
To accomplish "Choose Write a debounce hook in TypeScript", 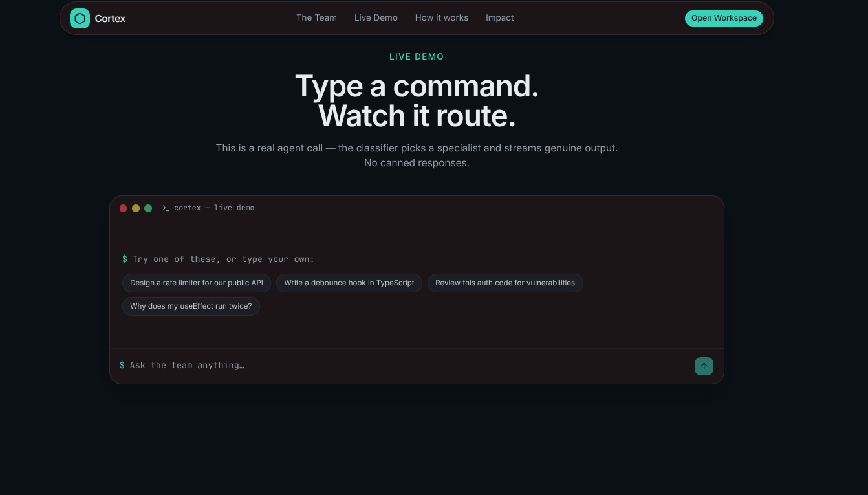I will [349, 283].
